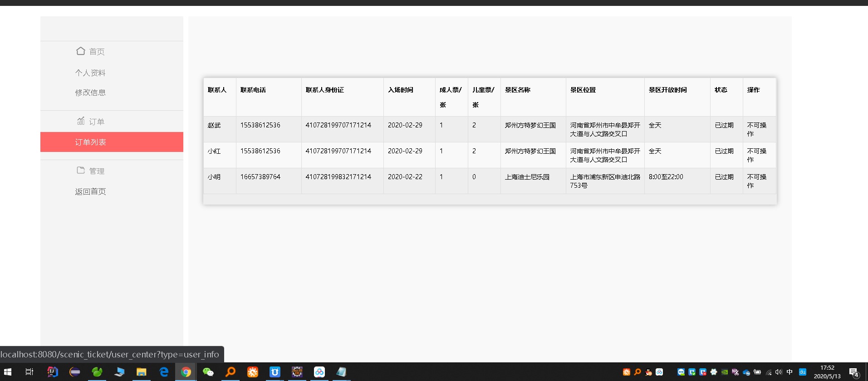Click 不可操作 in the 赵武 order row

(x=756, y=129)
